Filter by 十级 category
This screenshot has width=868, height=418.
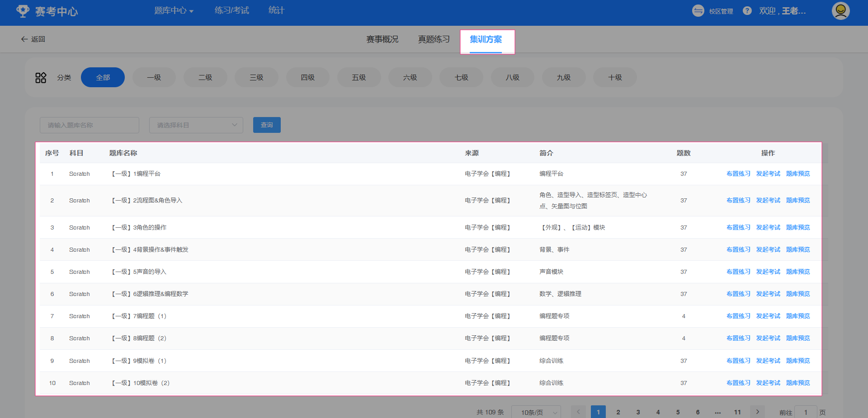coord(615,78)
